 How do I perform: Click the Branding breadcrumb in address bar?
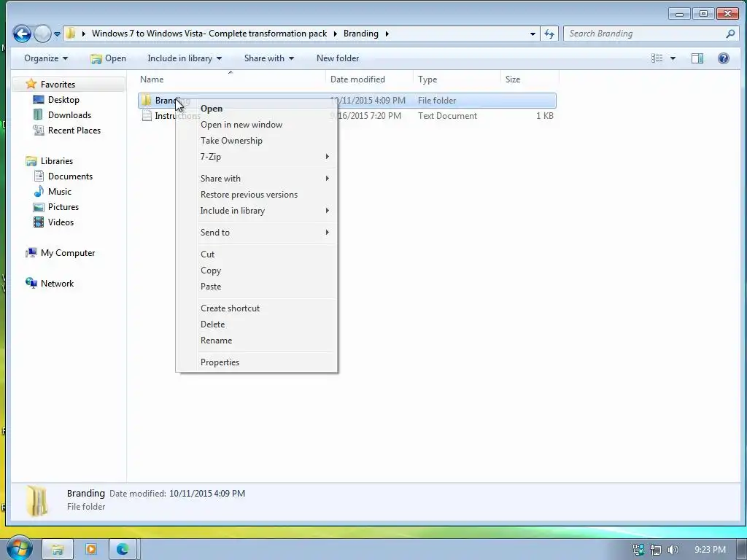(360, 34)
